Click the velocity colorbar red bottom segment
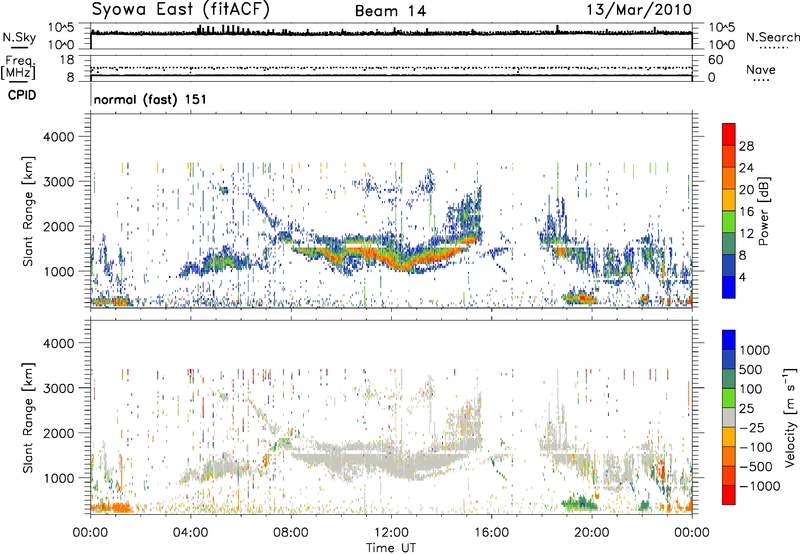Screen dimensions: 800x554 pyautogui.click(x=729, y=495)
